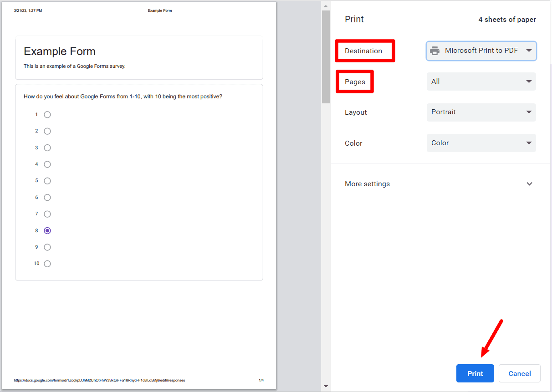The width and height of the screenshot is (552, 392).
Task: Select radio option 6 in preview
Action: coord(47,198)
